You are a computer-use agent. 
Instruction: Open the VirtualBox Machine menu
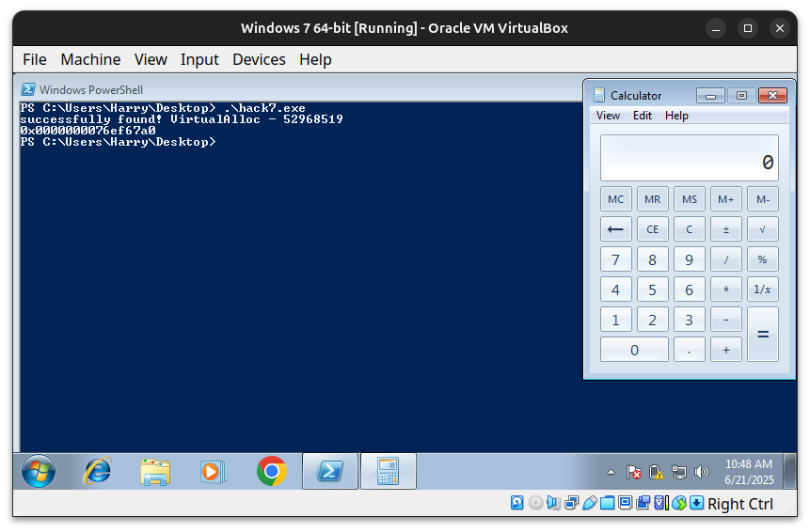[90, 59]
